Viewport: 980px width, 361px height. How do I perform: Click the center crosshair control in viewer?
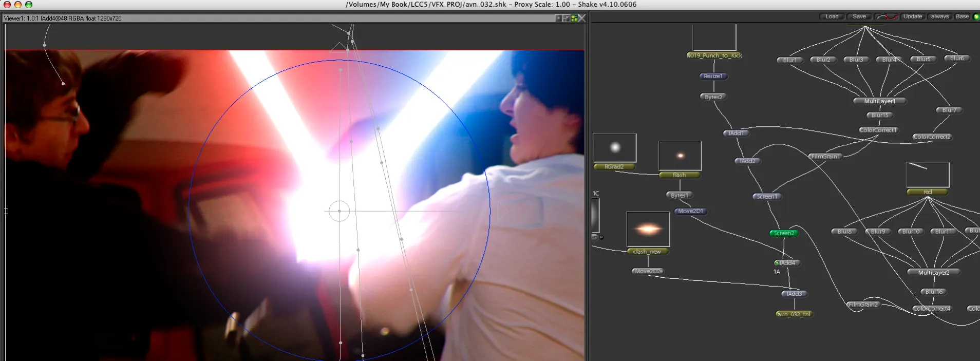coord(339,211)
